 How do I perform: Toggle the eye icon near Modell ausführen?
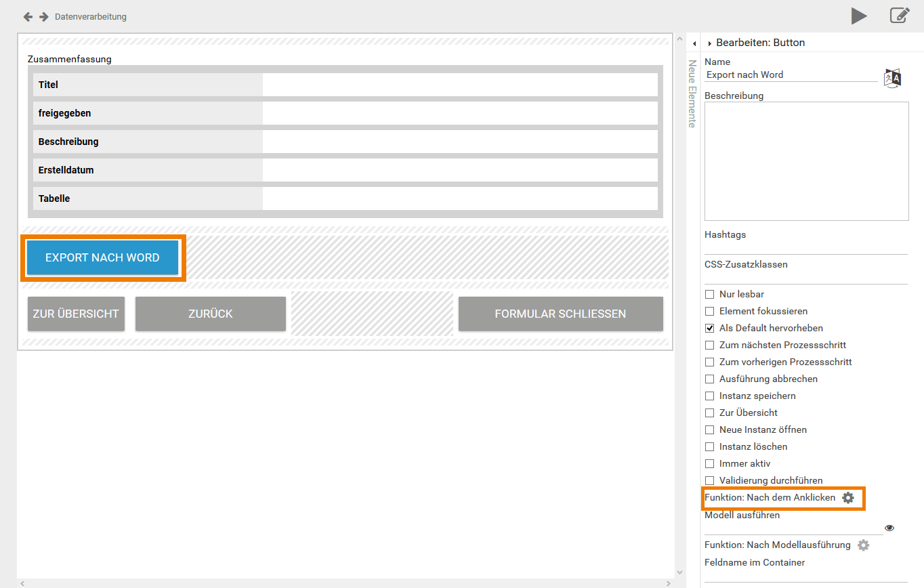889,527
